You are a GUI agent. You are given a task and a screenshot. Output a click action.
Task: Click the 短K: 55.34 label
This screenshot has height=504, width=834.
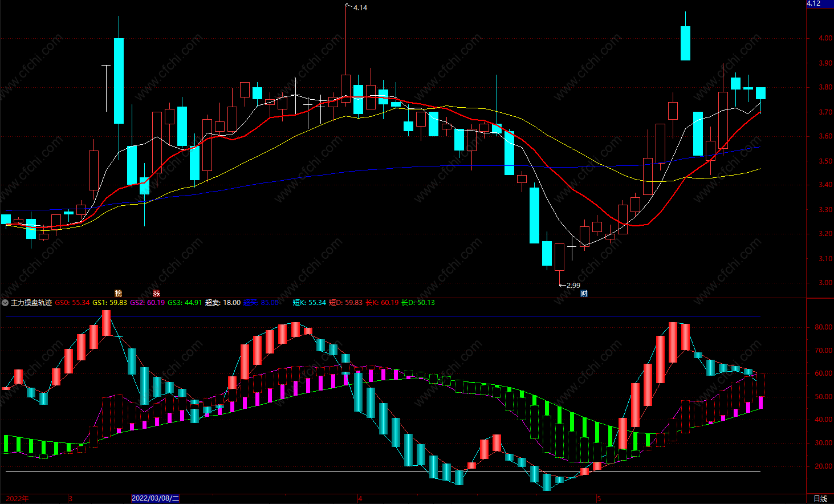[310, 303]
